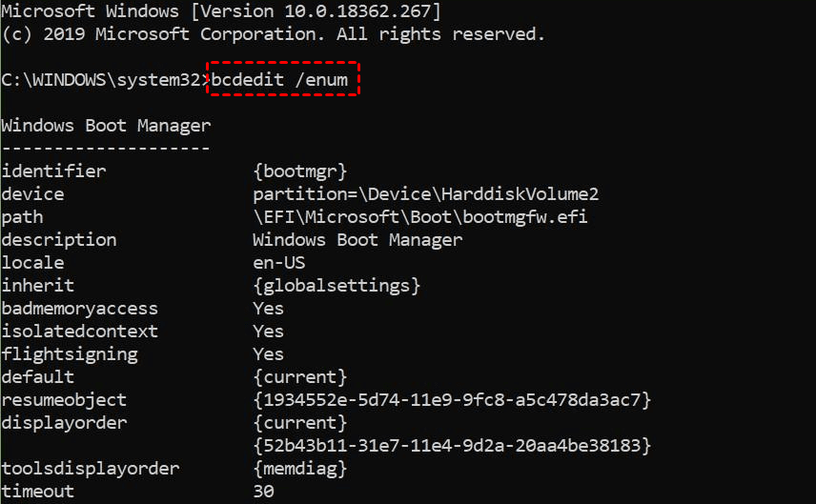Viewport: 816px width, 504px height.
Task: Click the {bootmgr} identifier value
Action: click(299, 171)
